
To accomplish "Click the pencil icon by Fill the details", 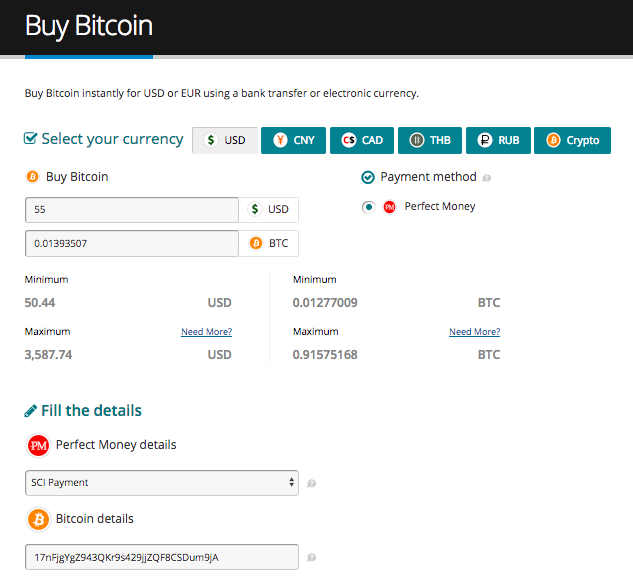I will tap(31, 411).
